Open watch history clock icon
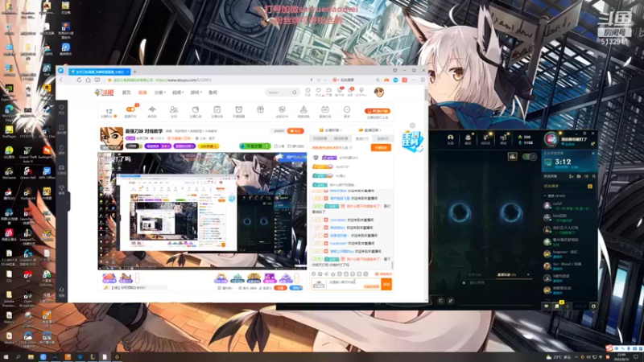Screen dimensions: 644x362 pyautogui.click(x=308, y=92)
